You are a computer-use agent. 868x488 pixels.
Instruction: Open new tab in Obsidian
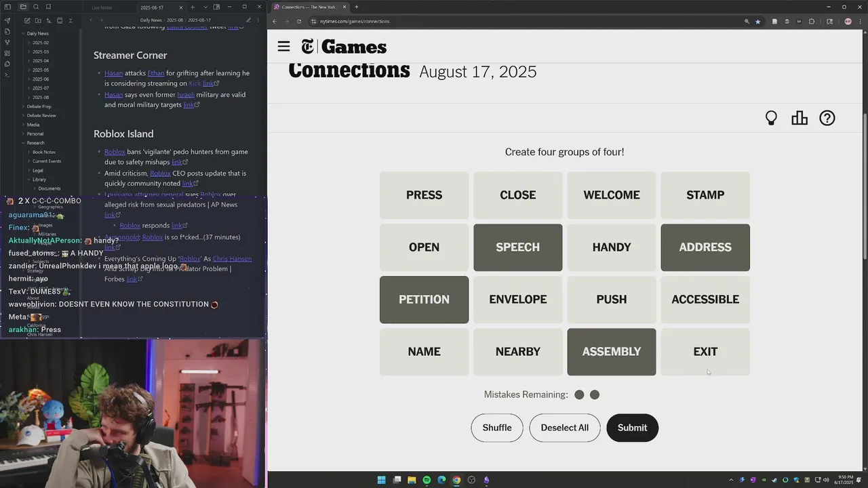click(193, 7)
